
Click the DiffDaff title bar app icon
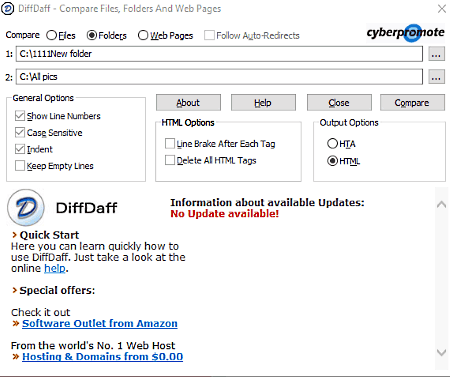click(x=7, y=8)
